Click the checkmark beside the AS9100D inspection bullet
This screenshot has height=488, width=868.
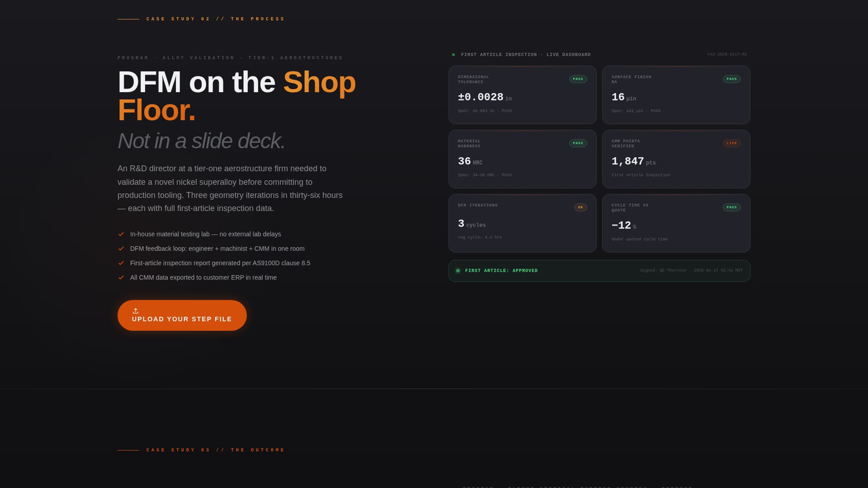(121, 263)
